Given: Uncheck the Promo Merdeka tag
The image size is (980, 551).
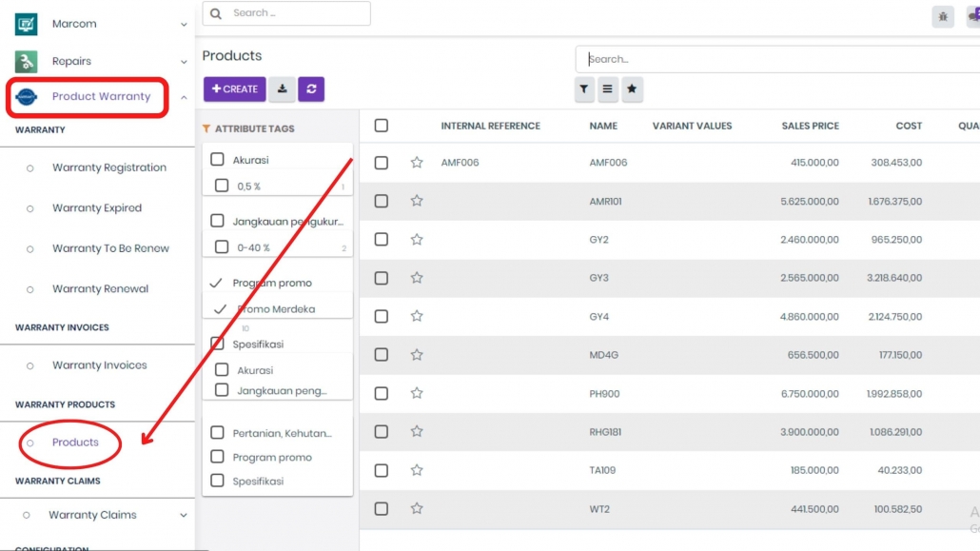Looking at the screenshot, I should 220,309.
